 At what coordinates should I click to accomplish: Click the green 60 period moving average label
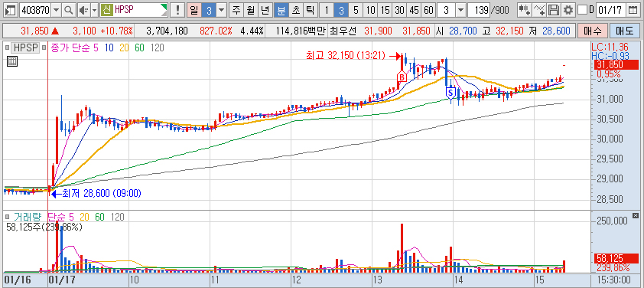click(x=140, y=47)
